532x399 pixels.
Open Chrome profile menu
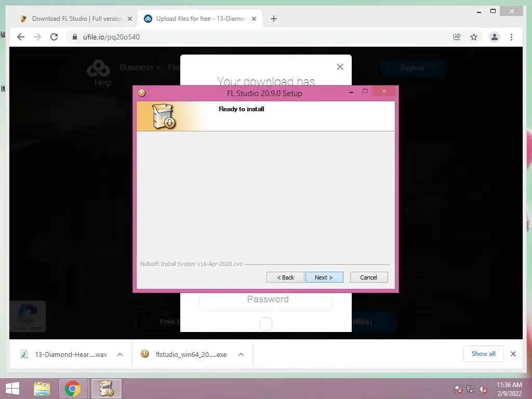495,37
